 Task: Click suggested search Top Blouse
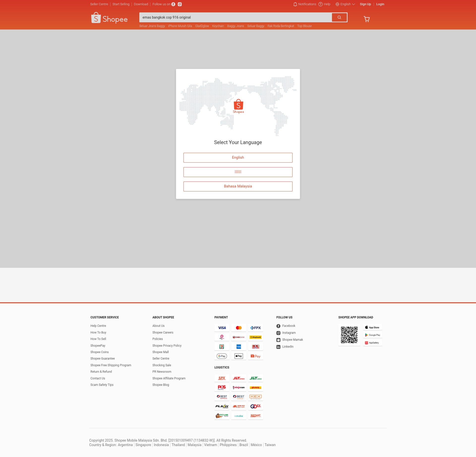tap(304, 26)
